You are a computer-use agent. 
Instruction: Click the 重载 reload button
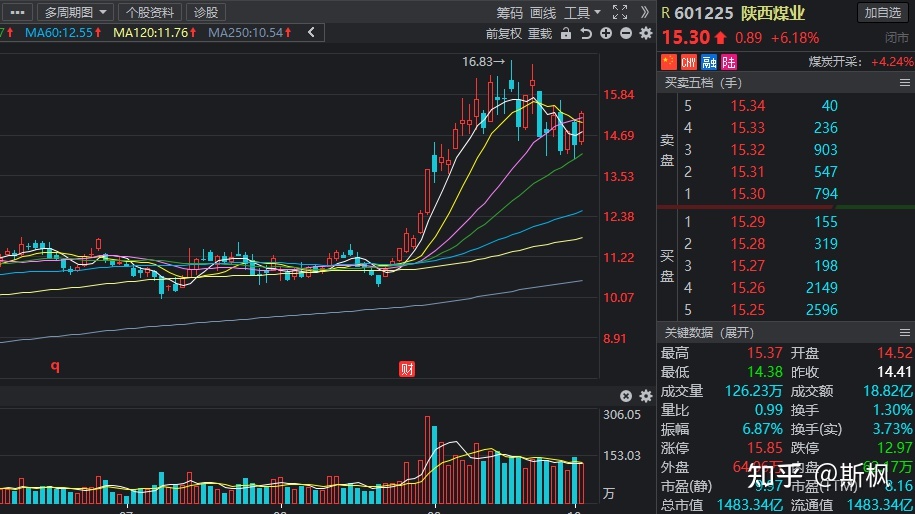tap(540, 34)
